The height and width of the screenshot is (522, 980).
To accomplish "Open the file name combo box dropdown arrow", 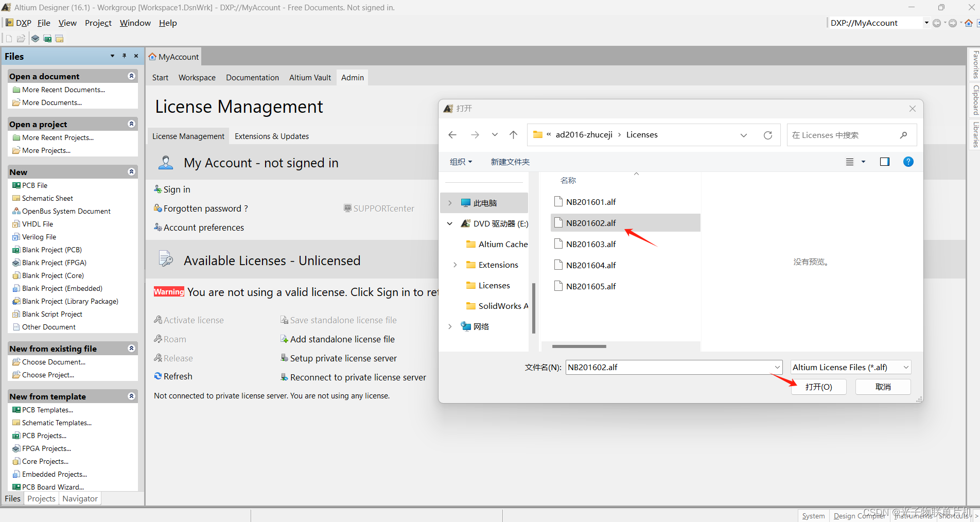I will click(777, 367).
